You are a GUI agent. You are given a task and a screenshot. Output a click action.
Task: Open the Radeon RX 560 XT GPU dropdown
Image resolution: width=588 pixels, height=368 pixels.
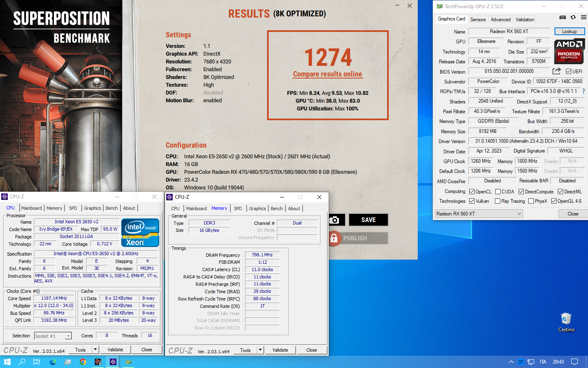(x=479, y=214)
